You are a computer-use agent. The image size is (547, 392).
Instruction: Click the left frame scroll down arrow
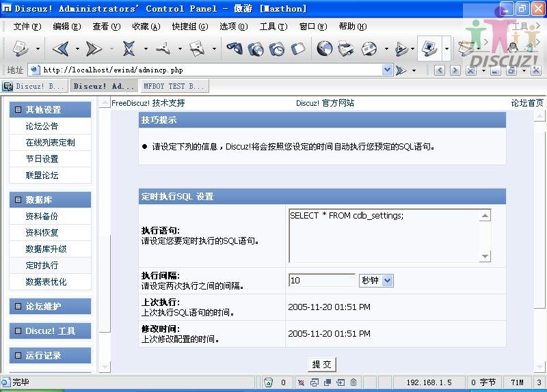[x=105, y=367]
